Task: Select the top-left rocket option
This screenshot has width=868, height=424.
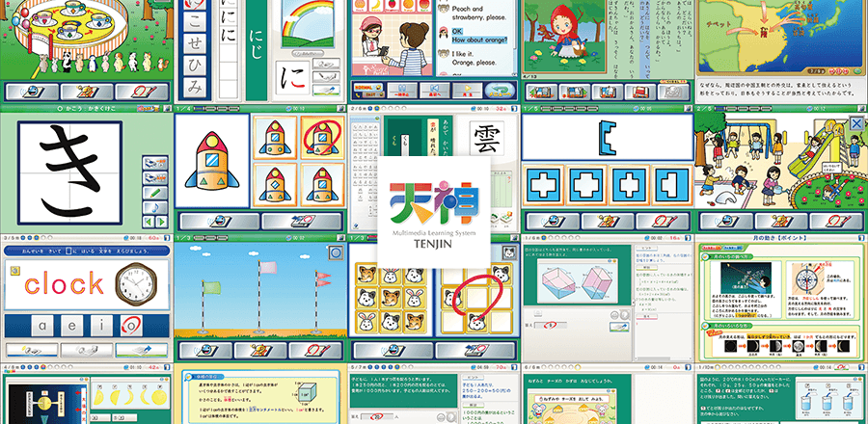Action: click(x=275, y=138)
